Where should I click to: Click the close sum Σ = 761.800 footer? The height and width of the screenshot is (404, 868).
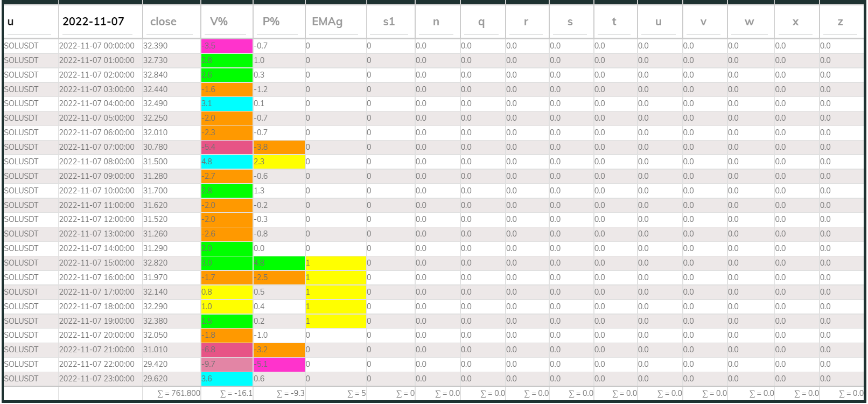[x=178, y=393]
